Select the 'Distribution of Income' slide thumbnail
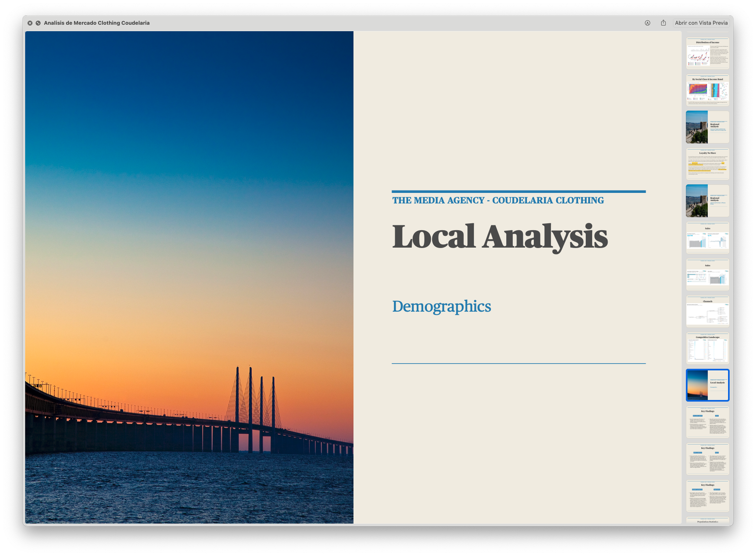756x556 pixels. point(707,53)
